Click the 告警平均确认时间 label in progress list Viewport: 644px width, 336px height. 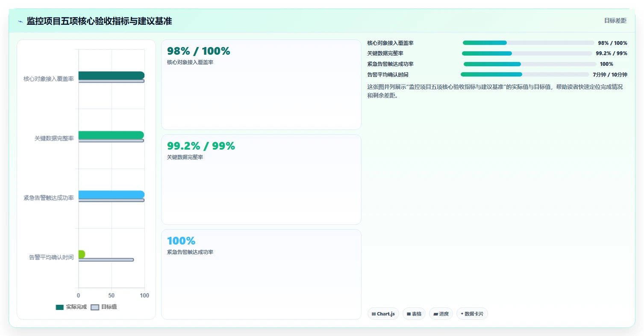[388, 75]
